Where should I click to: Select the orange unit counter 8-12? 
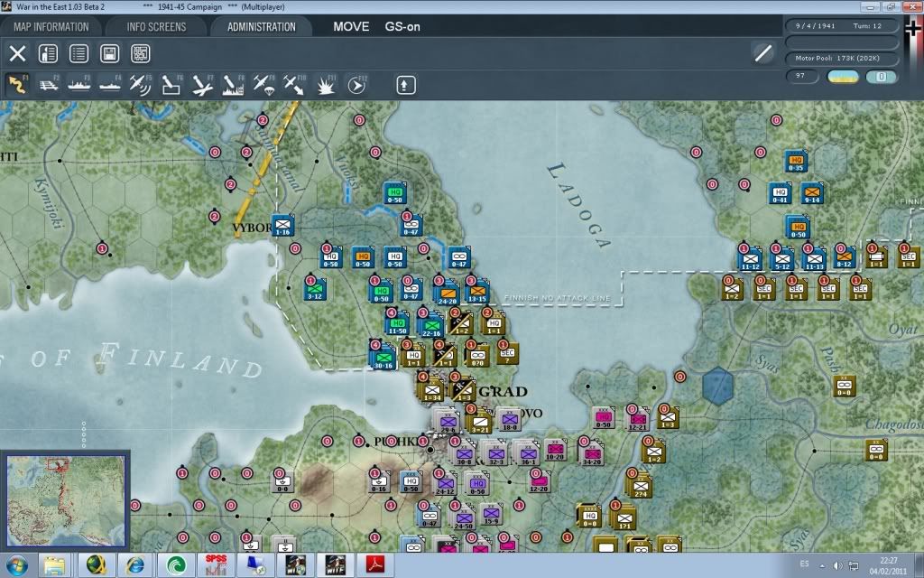click(845, 257)
